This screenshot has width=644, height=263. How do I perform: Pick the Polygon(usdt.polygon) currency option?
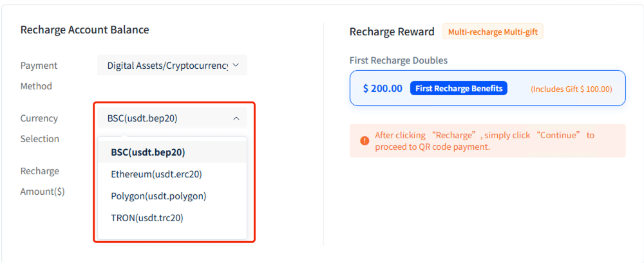pyautogui.click(x=158, y=196)
